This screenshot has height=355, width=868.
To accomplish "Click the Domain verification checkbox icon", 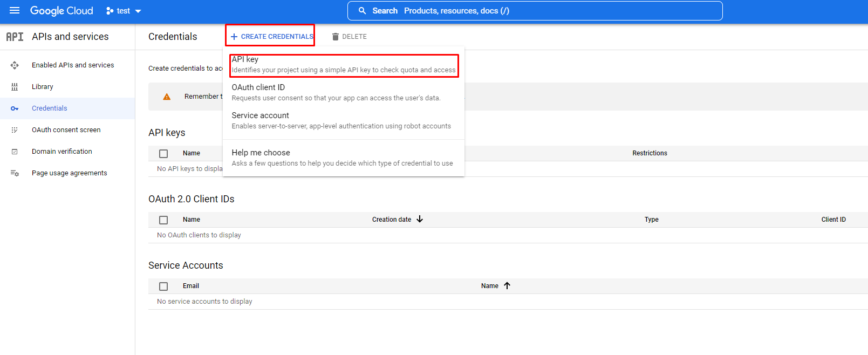I will click(15, 152).
